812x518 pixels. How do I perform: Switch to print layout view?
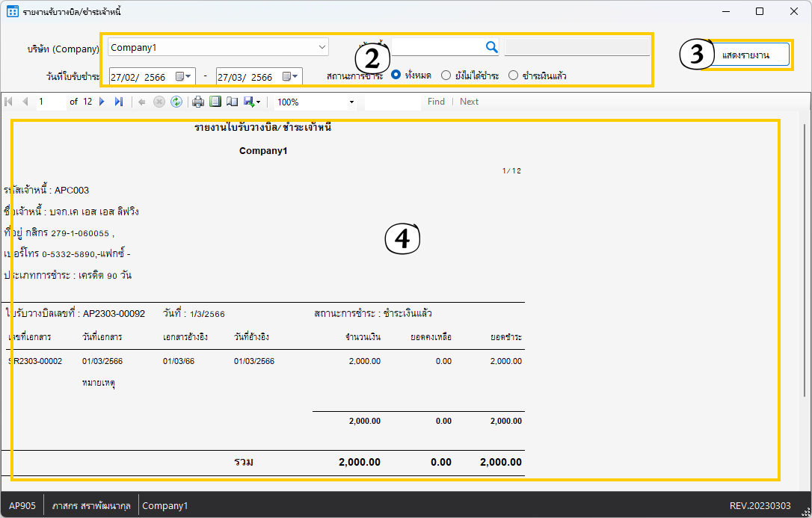pos(215,102)
